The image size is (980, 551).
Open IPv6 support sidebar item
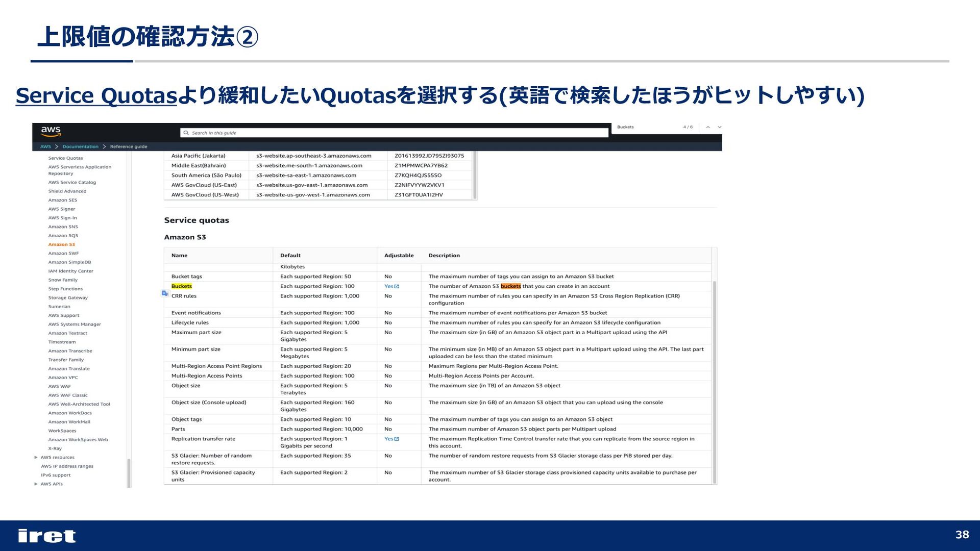pyautogui.click(x=56, y=475)
